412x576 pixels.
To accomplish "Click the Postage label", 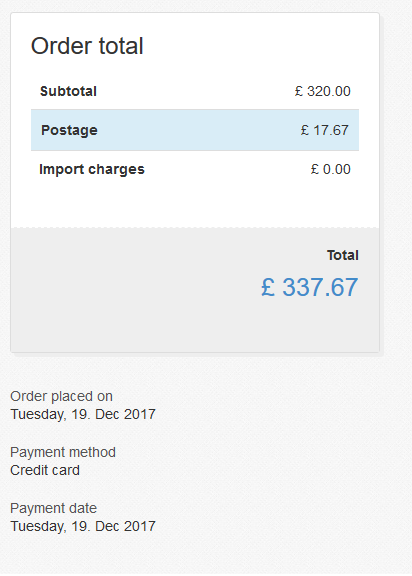I will tap(69, 130).
